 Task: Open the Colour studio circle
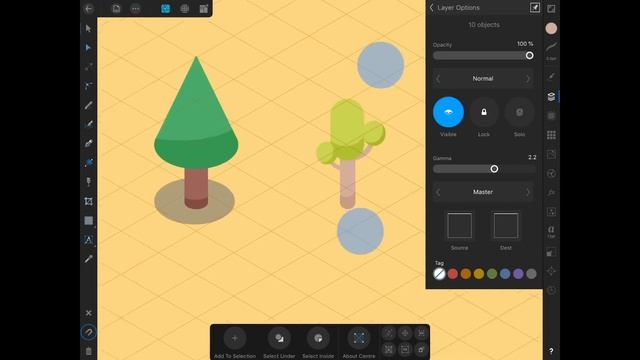click(x=551, y=28)
